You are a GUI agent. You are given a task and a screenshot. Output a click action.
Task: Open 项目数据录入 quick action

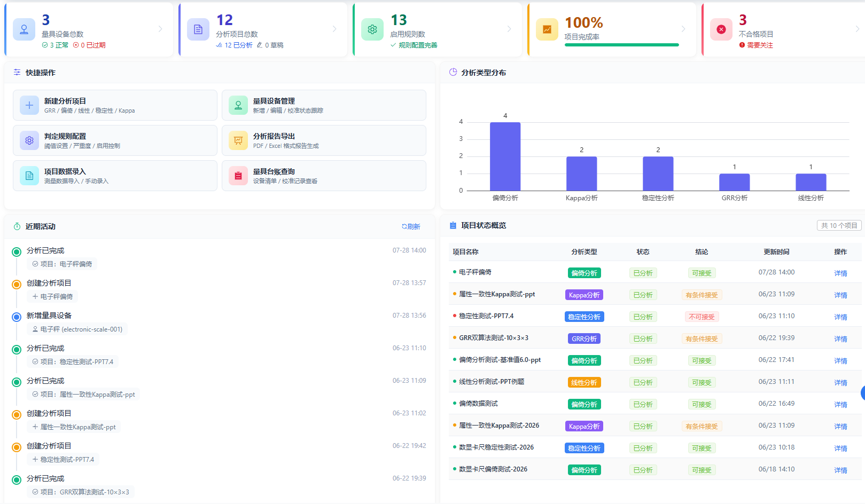point(115,176)
